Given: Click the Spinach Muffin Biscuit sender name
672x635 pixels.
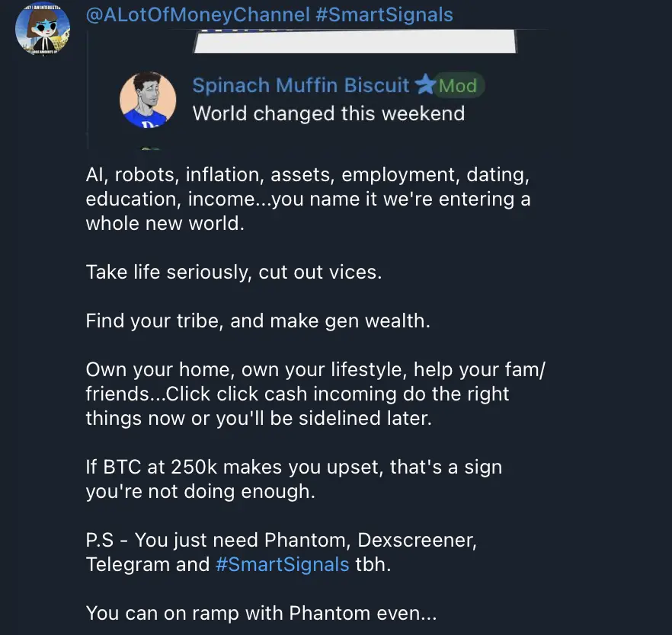Looking at the screenshot, I should pyautogui.click(x=301, y=85).
